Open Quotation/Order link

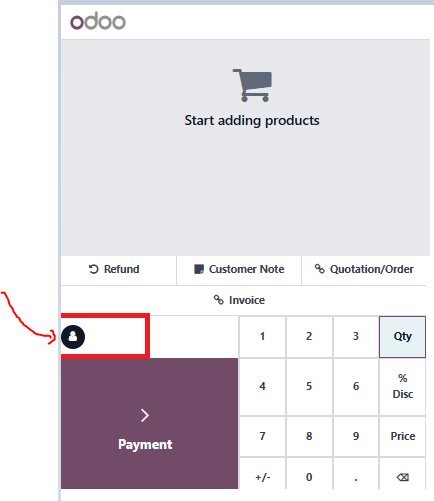[364, 269]
